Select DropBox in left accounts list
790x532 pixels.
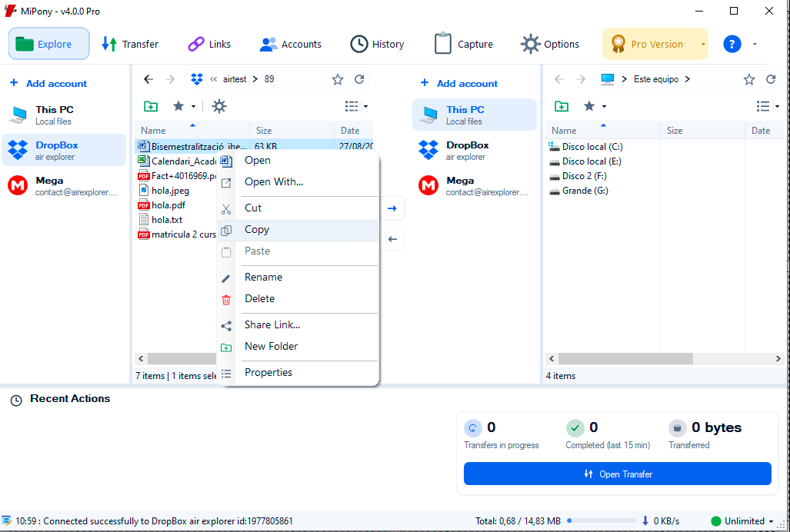coord(64,150)
